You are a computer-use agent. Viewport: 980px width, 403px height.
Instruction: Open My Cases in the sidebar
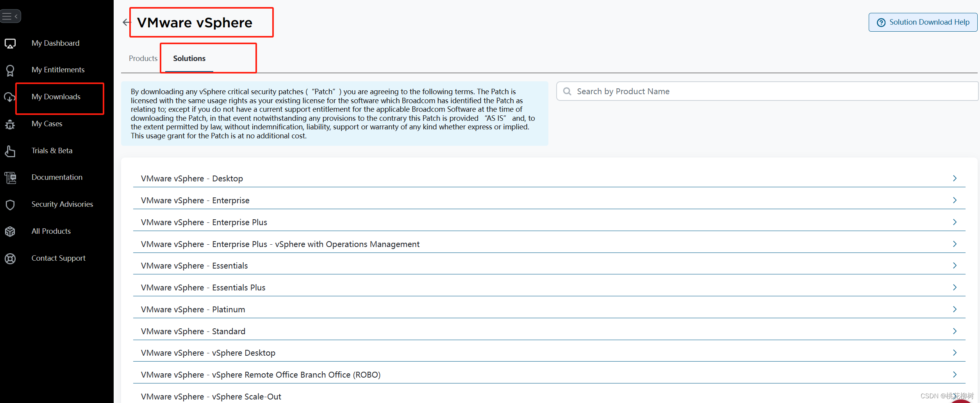[x=47, y=124]
